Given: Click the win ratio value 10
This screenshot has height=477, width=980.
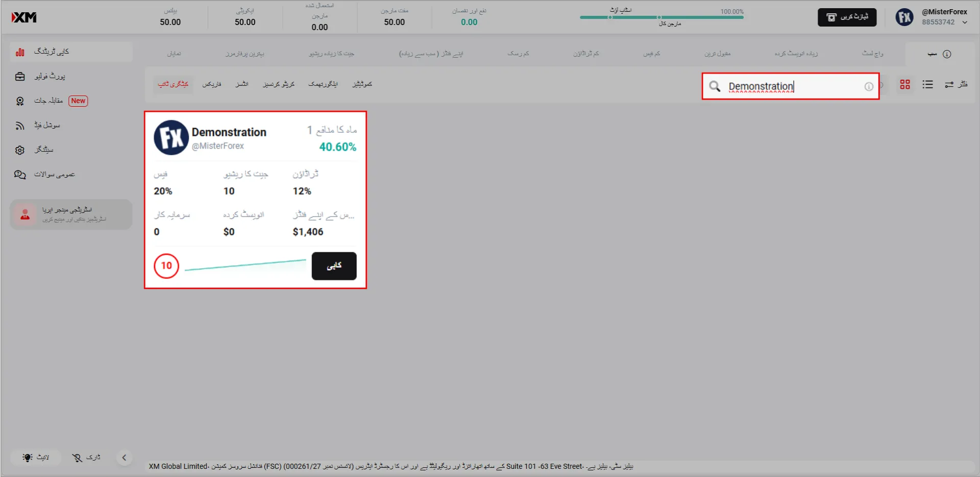Looking at the screenshot, I should (x=229, y=192).
